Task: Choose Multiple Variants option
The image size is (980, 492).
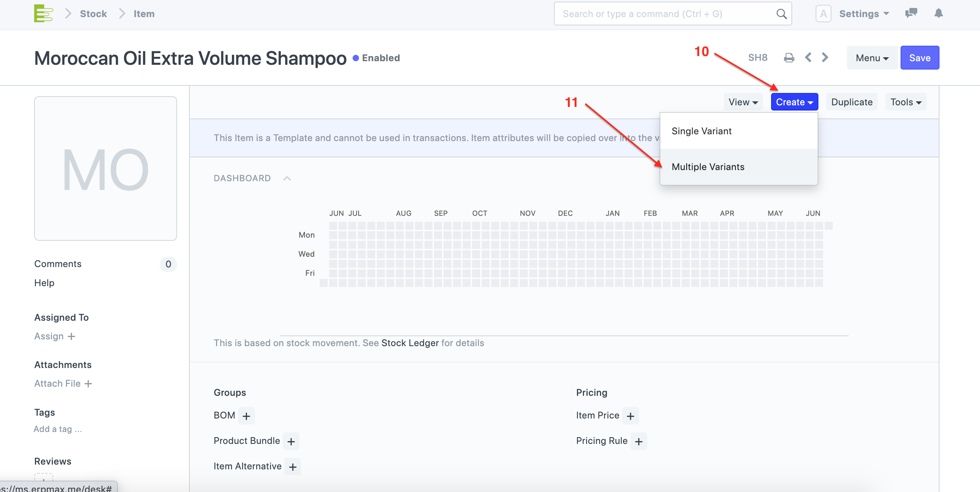Action: click(x=739, y=167)
